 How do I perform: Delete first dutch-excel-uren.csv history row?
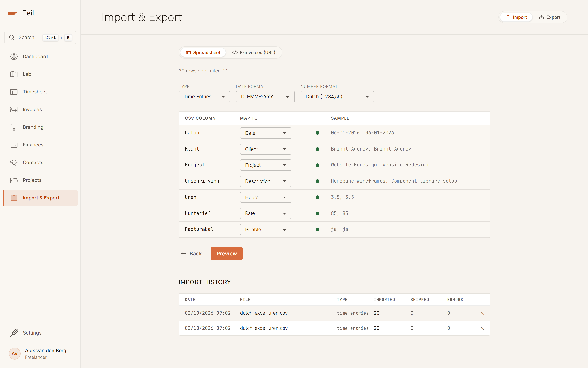(482, 313)
